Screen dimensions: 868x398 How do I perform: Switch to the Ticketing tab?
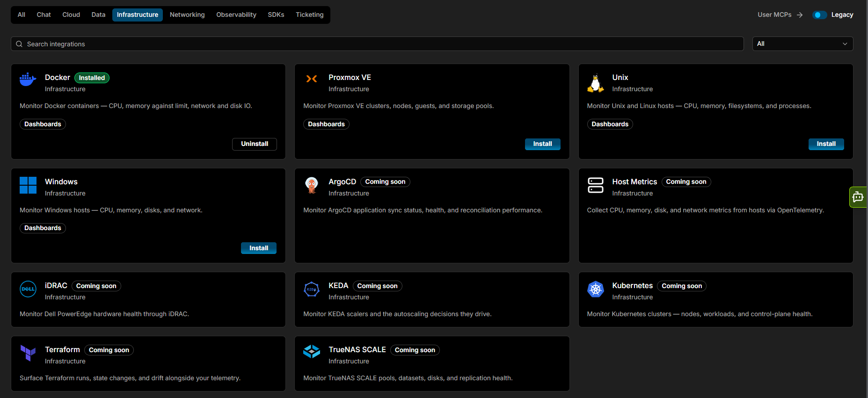[x=310, y=15]
